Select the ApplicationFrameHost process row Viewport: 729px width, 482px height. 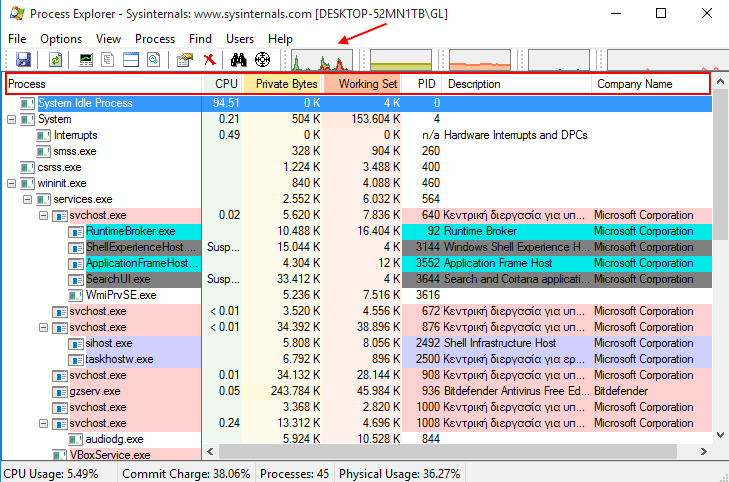pyautogui.click(x=358, y=264)
